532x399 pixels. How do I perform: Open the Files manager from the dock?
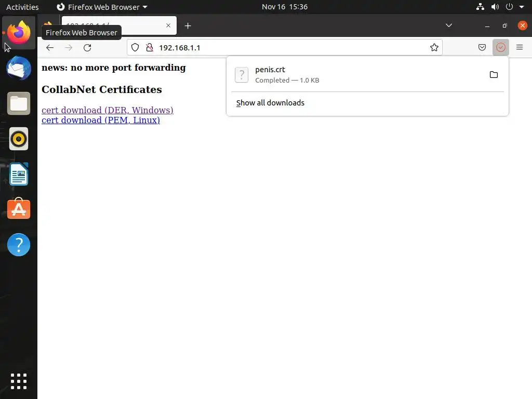(x=19, y=103)
